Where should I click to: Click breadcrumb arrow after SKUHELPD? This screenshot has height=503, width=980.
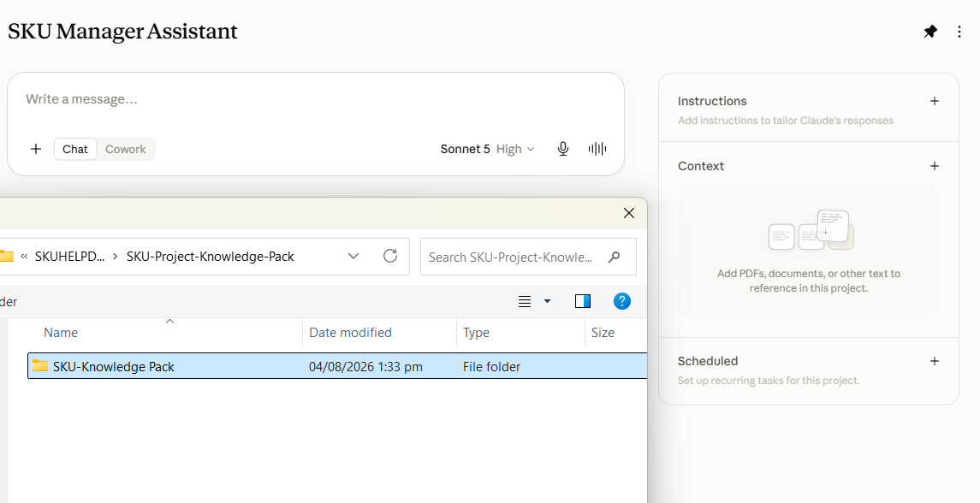click(x=116, y=256)
